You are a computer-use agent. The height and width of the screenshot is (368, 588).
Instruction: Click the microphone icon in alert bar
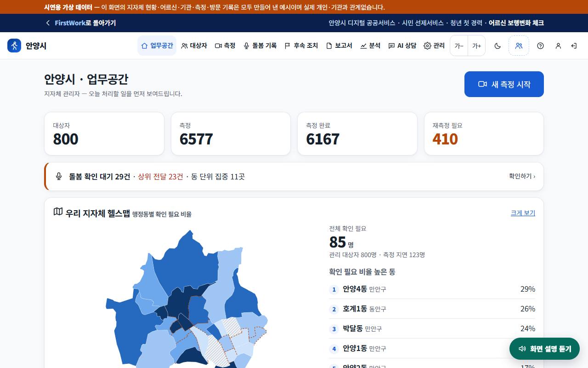59,176
